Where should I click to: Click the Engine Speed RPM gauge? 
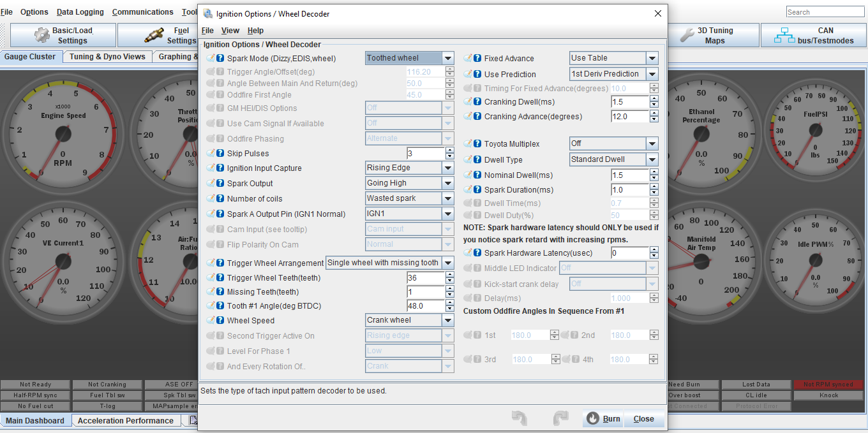click(x=63, y=134)
